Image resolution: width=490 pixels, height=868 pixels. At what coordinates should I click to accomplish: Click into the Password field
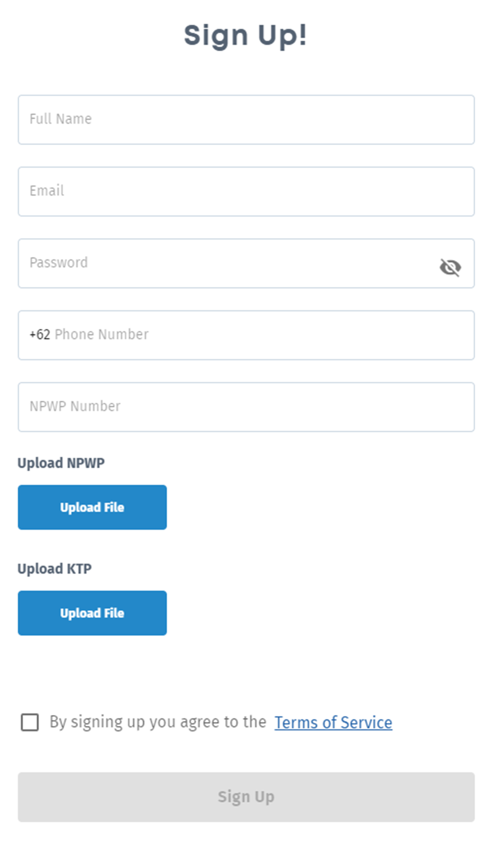pyautogui.click(x=226, y=263)
